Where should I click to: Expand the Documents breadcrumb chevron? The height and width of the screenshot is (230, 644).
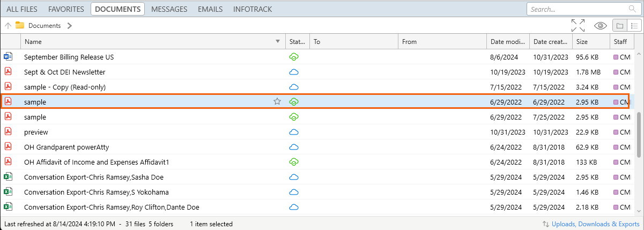coord(70,25)
